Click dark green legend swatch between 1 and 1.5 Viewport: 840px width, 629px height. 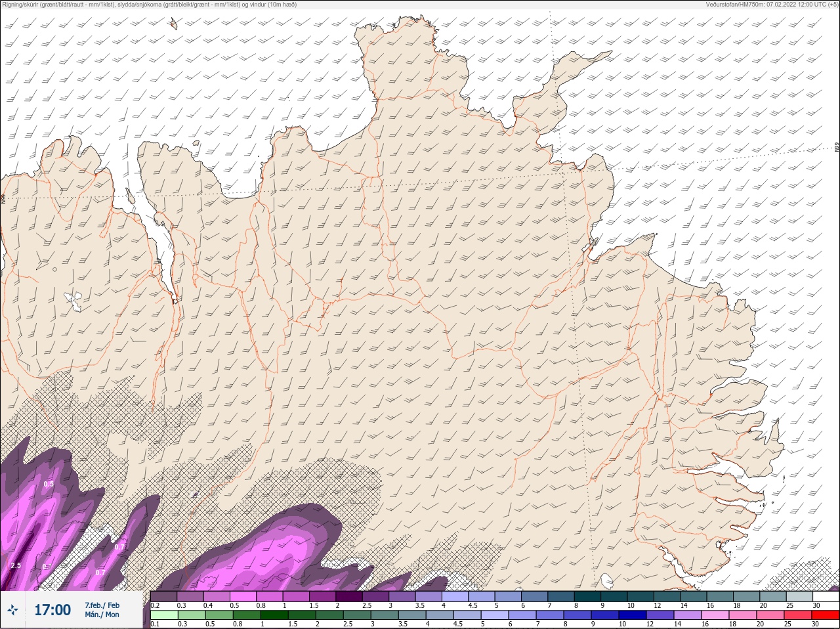click(x=274, y=615)
